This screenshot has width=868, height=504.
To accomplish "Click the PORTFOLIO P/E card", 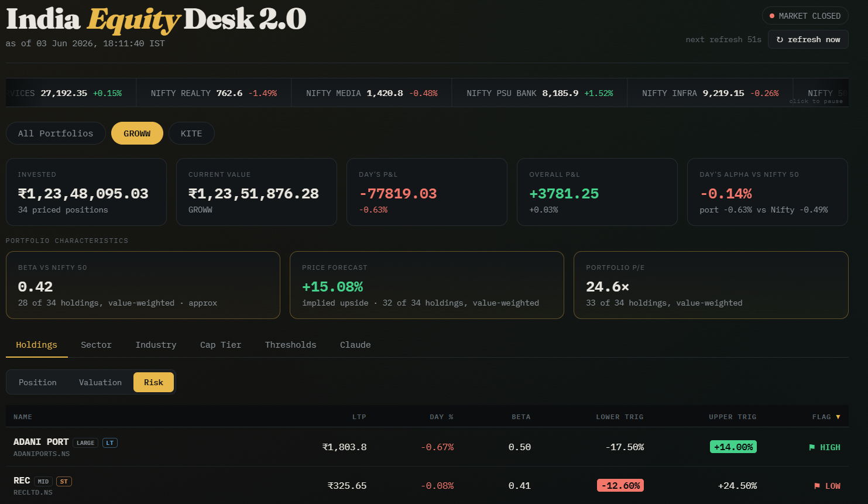I will (x=711, y=285).
